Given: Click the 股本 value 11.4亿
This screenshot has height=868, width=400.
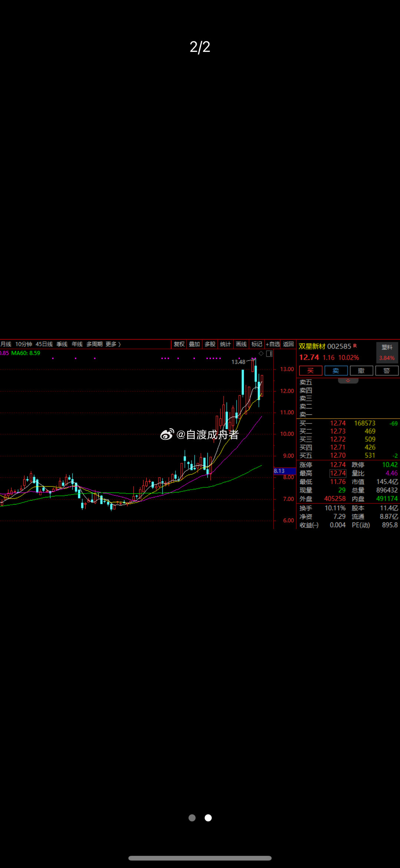Looking at the screenshot, I should pyautogui.click(x=389, y=508).
